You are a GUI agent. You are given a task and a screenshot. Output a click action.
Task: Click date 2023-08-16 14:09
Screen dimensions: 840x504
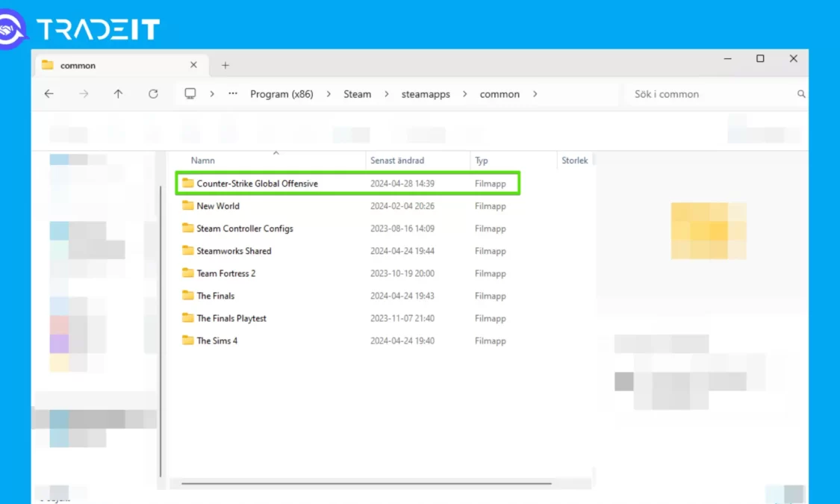(402, 228)
